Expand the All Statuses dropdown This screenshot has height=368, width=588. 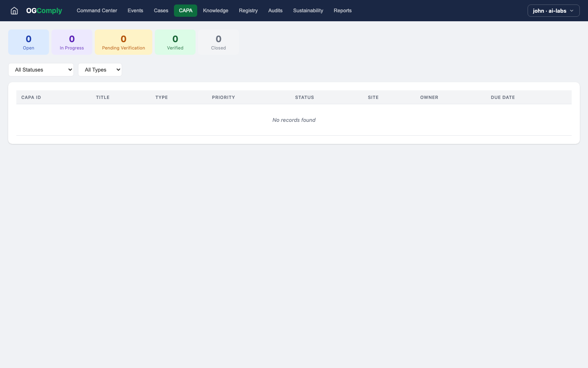41,70
